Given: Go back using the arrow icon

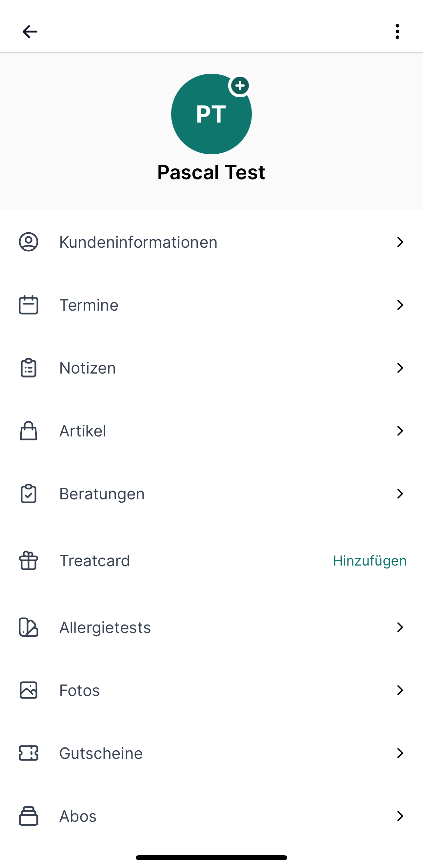Looking at the screenshot, I should (x=30, y=32).
